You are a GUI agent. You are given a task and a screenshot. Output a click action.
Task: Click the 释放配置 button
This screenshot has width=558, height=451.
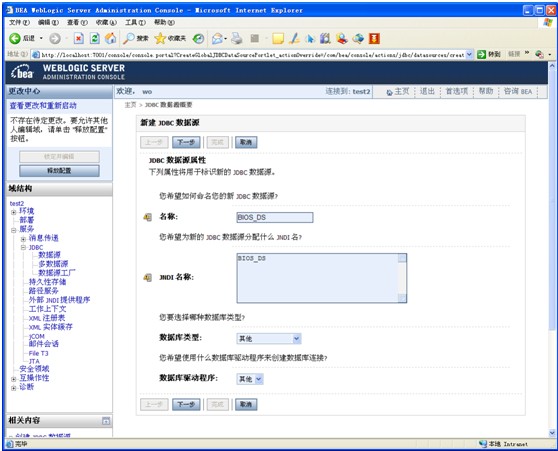(59, 171)
